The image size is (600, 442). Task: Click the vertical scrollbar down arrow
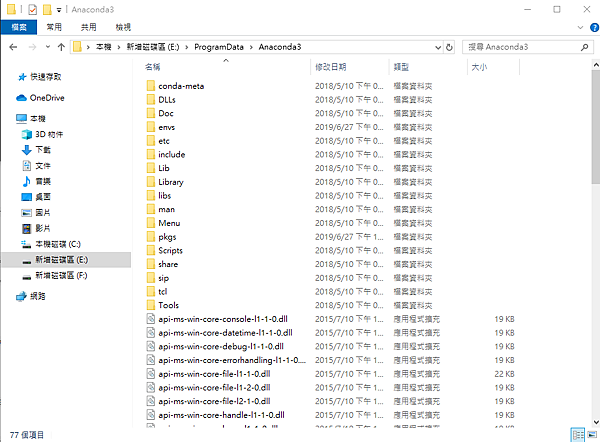[x=596, y=422]
